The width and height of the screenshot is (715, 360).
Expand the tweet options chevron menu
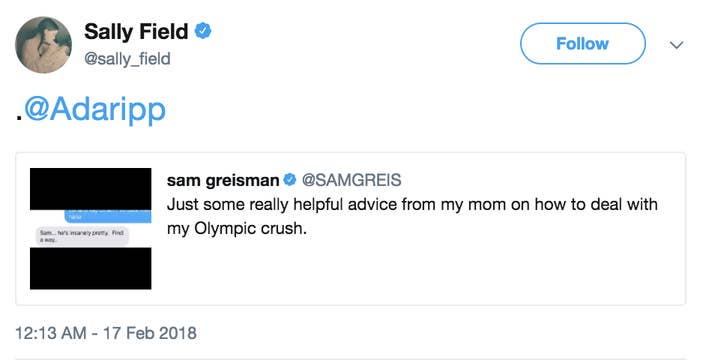pyautogui.click(x=677, y=45)
